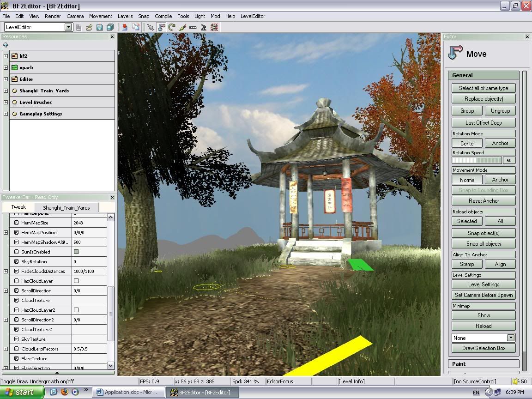This screenshot has width=532, height=399.
Task: Open Internet Explorer from quick launch
Action: pyautogui.click(x=54, y=392)
